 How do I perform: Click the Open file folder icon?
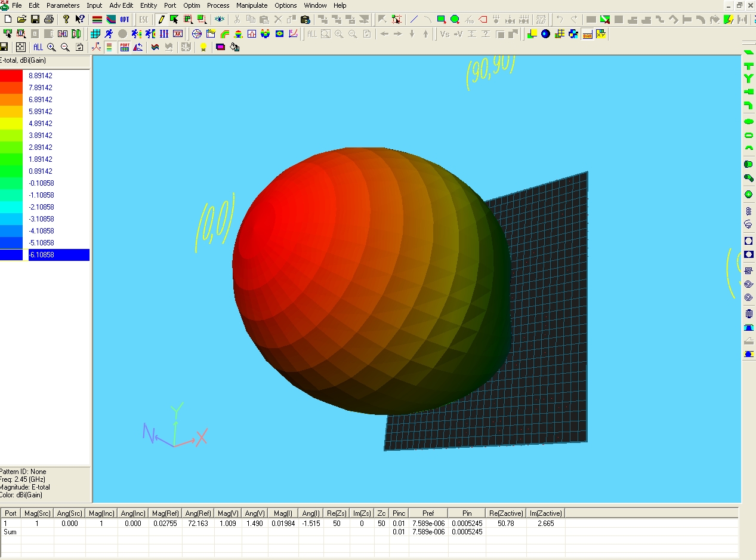[21, 19]
